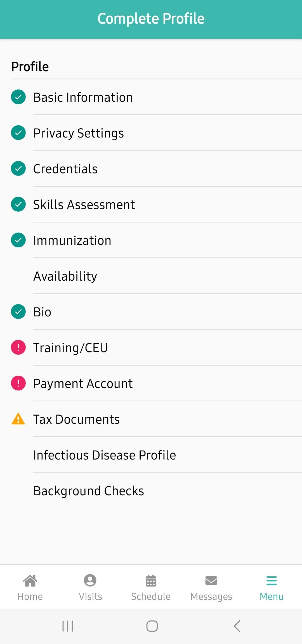
Task: Tap the Android recent apps button
Action: (68, 626)
